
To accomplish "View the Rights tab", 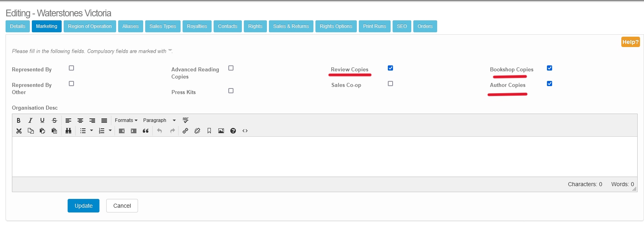I will (255, 26).
